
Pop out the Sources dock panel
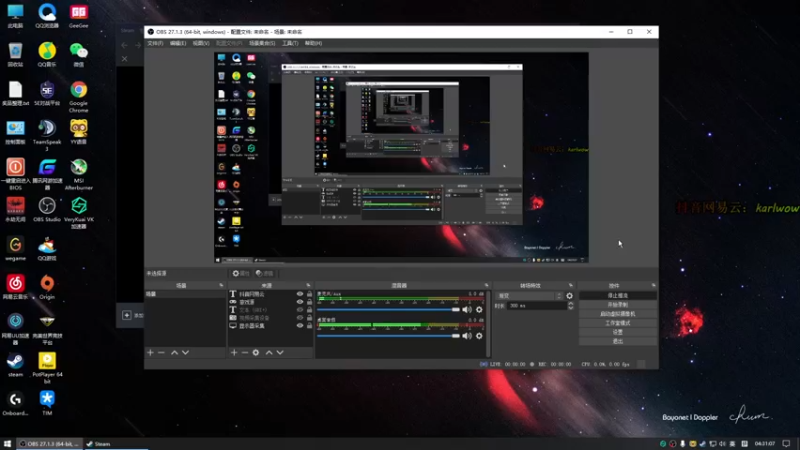click(308, 285)
